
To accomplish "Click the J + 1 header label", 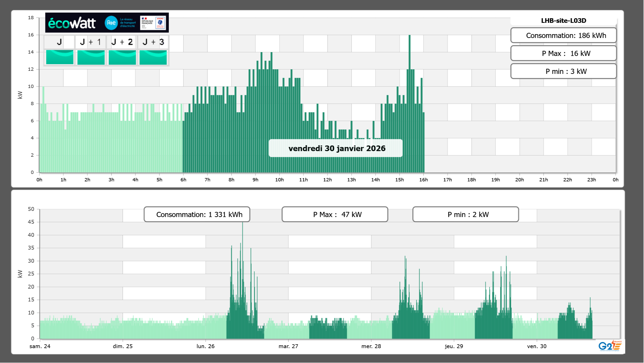I will coord(91,42).
